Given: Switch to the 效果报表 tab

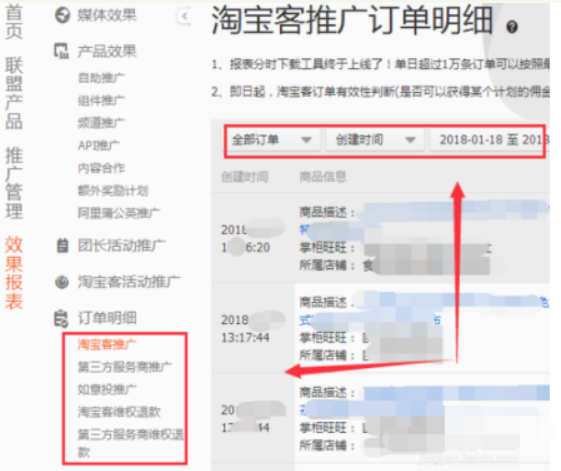Looking at the screenshot, I should [x=14, y=272].
